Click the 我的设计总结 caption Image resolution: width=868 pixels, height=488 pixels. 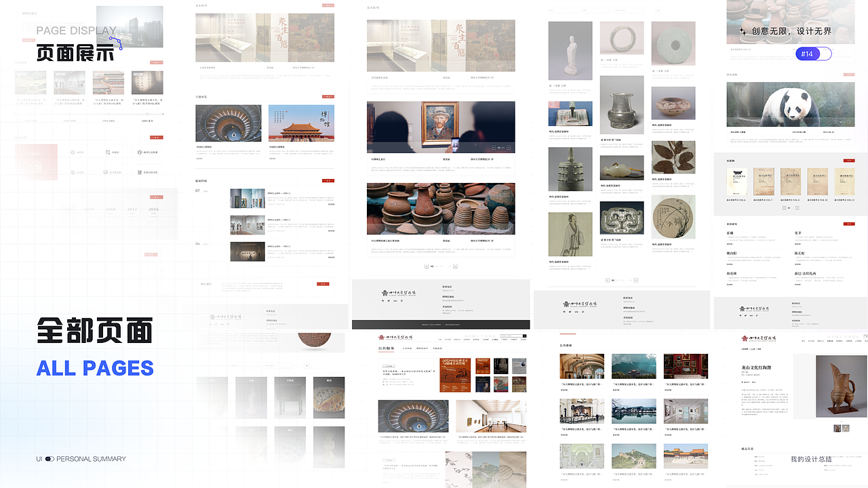(x=811, y=460)
